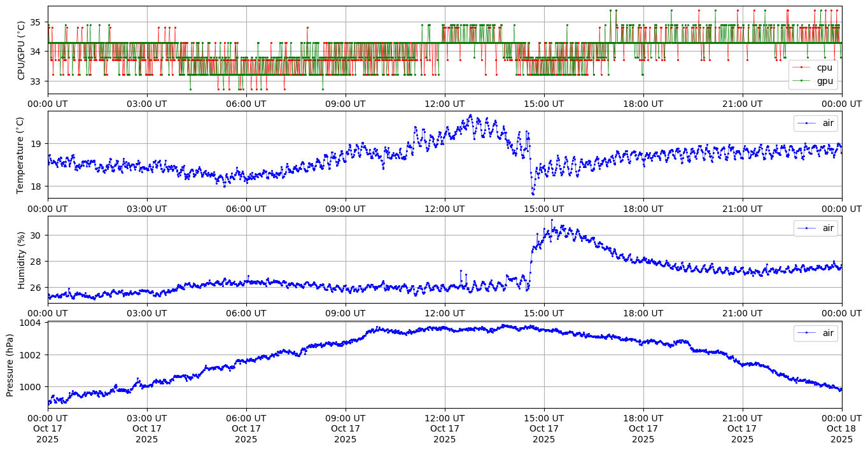The width and height of the screenshot is (868, 450).
Task: Click the air legend marker in Pressure plot
Action: click(x=806, y=333)
